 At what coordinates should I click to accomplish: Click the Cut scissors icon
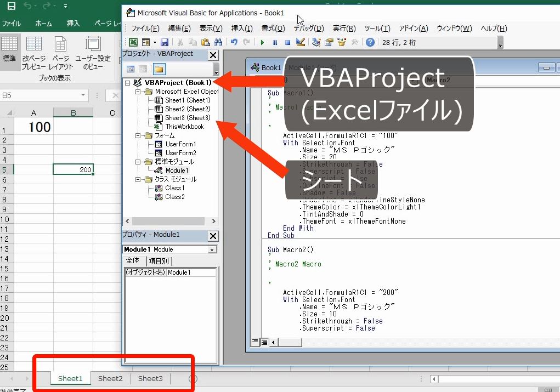pyautogui.click(x=180, y=42)
